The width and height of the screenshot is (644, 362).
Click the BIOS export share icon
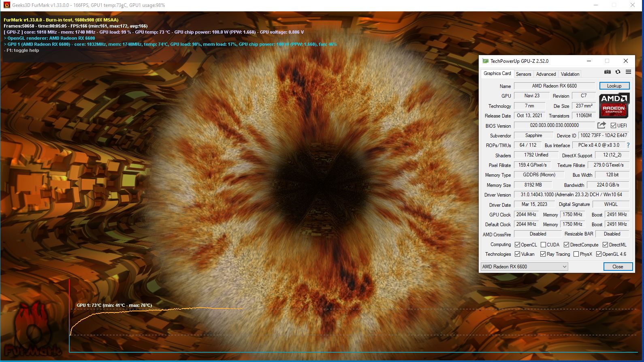point(601,125)
